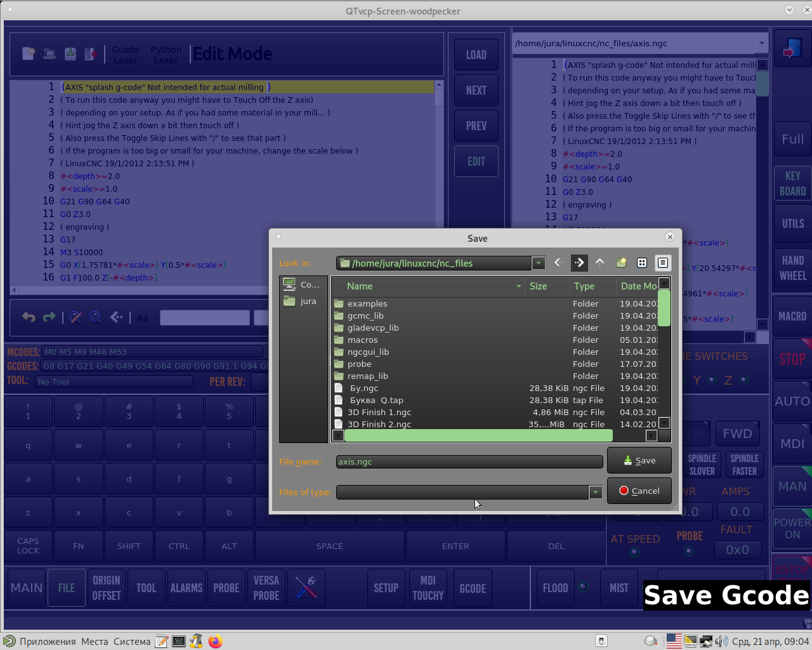Switch to the ALARMS tab

coord(187,588)
